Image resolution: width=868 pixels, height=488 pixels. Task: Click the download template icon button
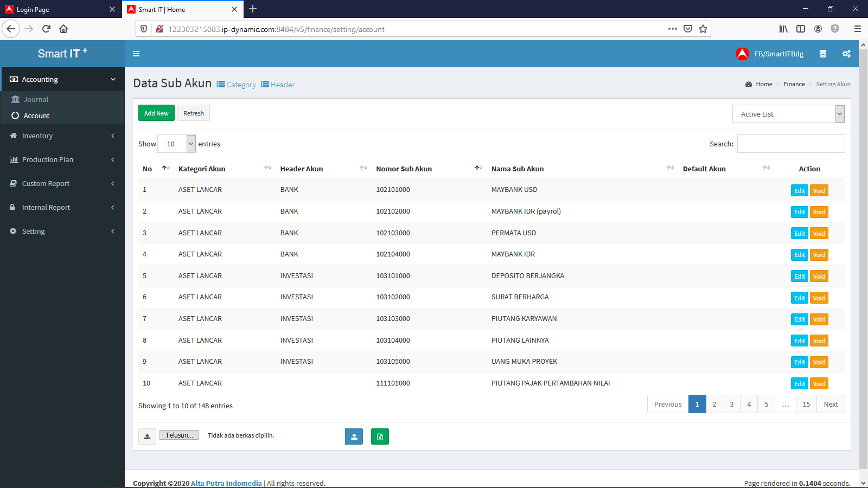147,436
